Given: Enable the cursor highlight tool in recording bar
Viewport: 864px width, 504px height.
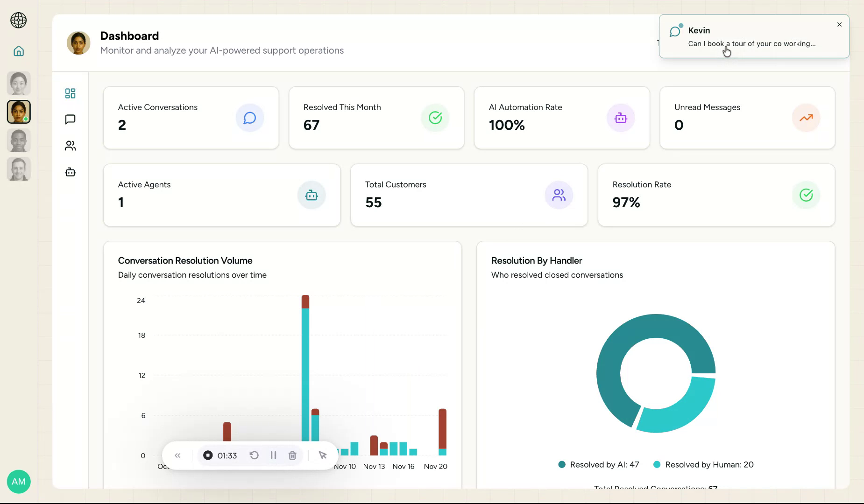Looking at the screenshot, I should pos(322,455).
